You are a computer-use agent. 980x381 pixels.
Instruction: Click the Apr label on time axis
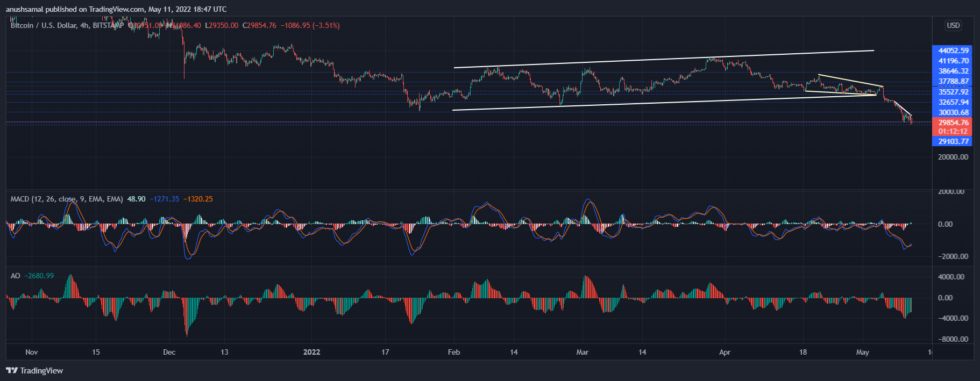725,352
